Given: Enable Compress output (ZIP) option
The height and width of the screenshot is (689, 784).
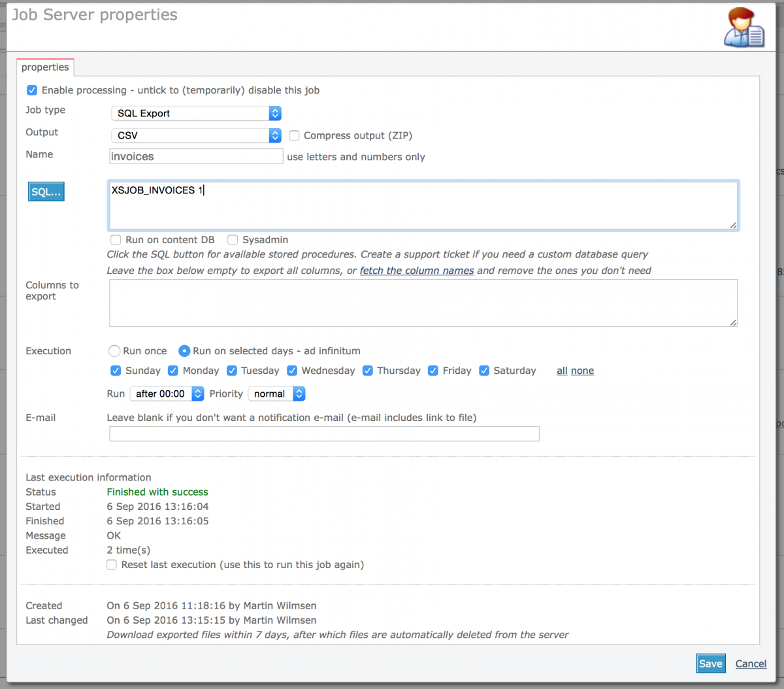Looking at the screenshot, I should (295, 136).
